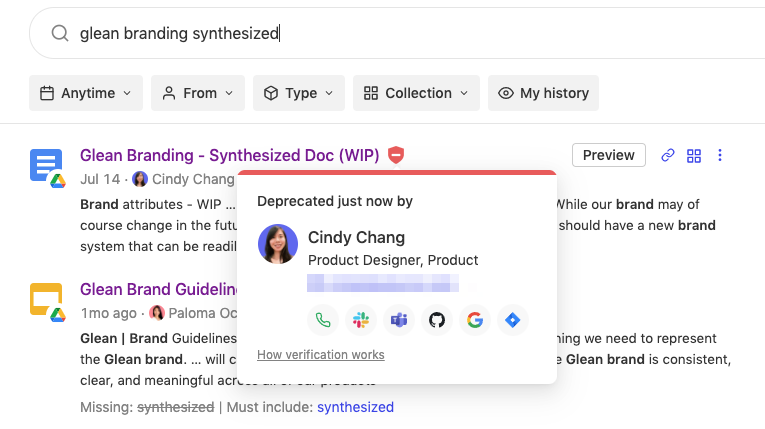The width and height of the screenshot is (765, 429).
Task: Click the blurred email address in popup
Action: pos(383,283)
